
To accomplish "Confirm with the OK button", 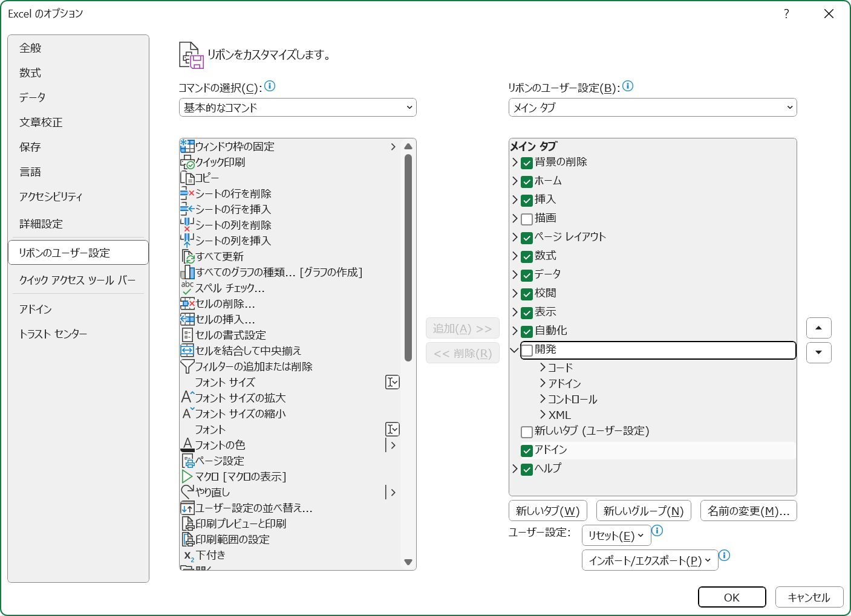I will coord(732,597).
